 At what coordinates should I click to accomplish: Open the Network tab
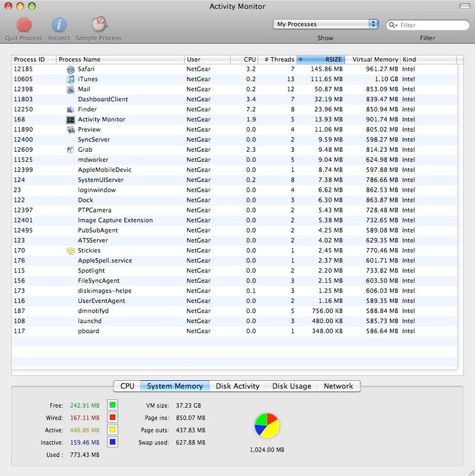tap(338, 386)
